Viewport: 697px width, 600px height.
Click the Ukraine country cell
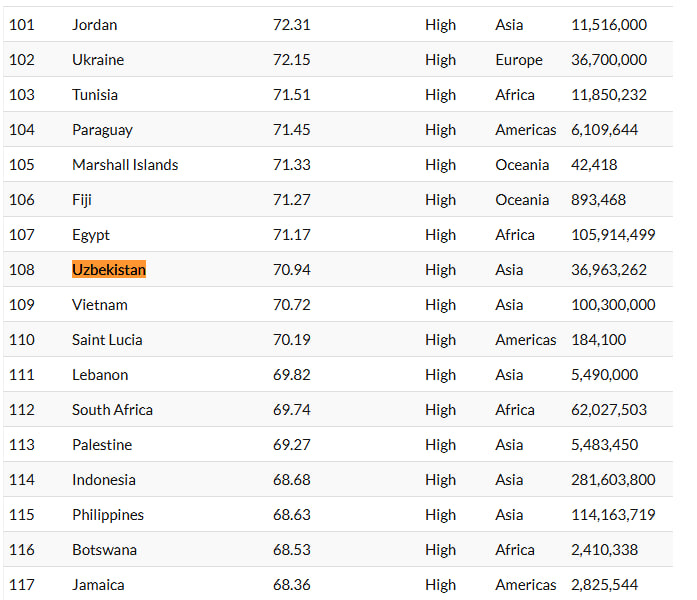coord(98,60)
